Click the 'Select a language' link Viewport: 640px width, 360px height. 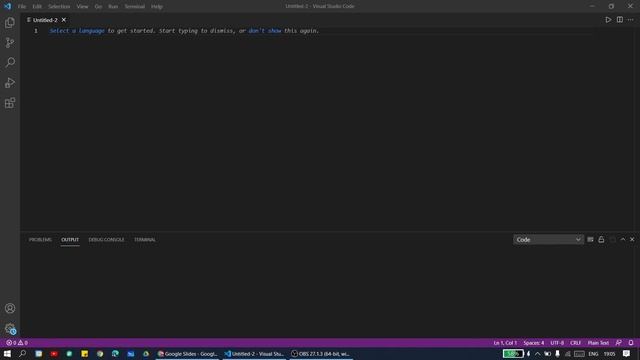(77, 31)
